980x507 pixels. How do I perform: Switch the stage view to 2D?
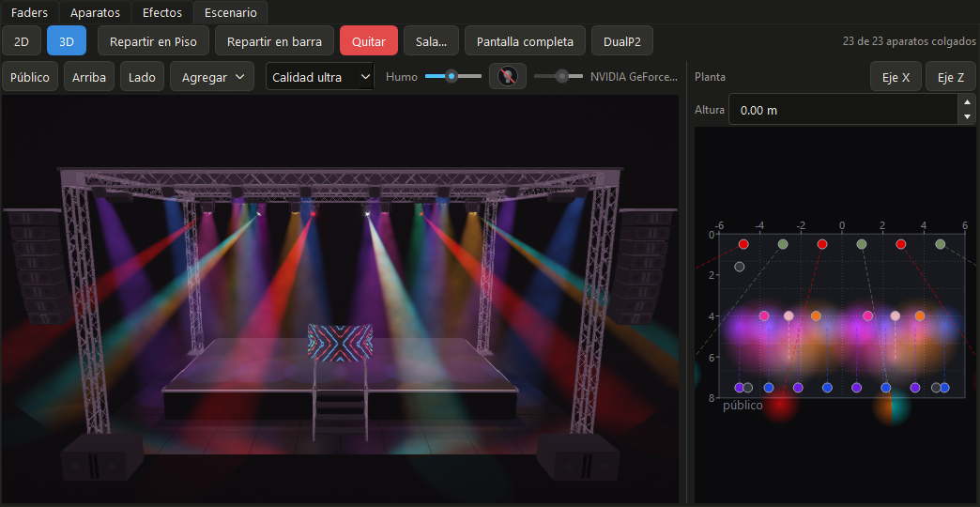coord(22,42)
